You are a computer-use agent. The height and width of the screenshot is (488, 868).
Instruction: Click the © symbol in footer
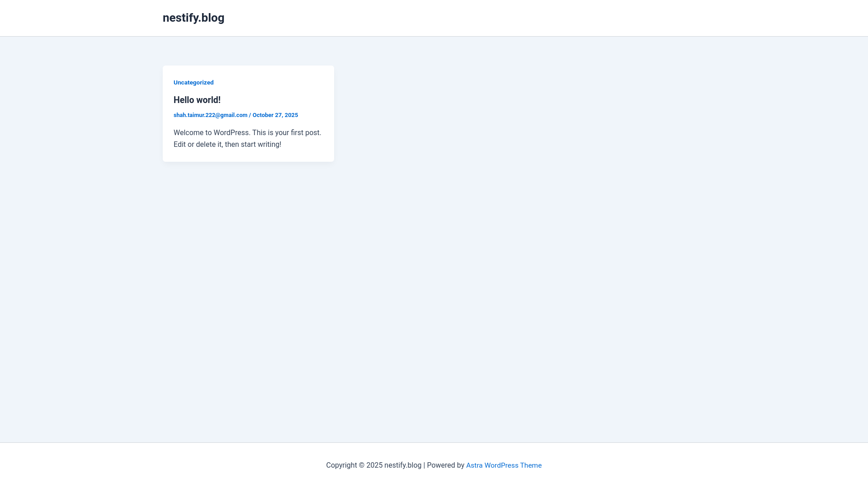[x=362, y=465]
